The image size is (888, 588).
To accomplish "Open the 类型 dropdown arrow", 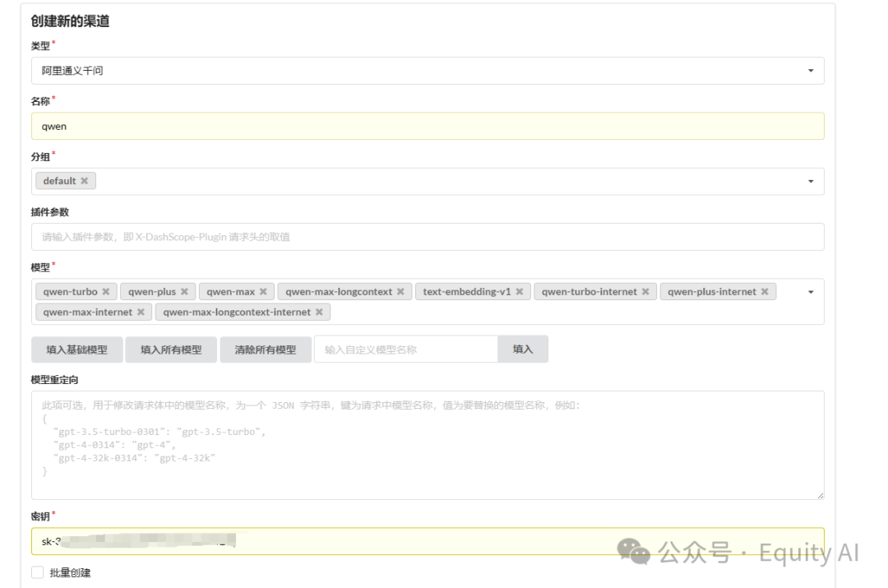I will [811, 71].
